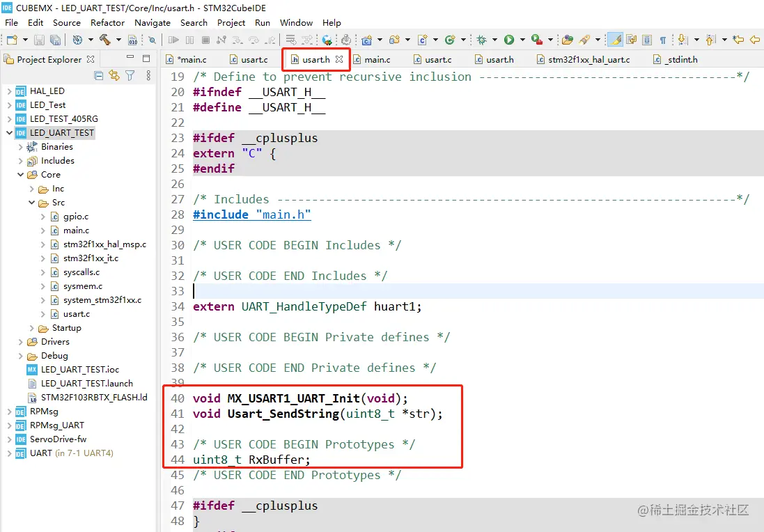Expand the Startup folder
Viewport: 764px width, 532px height.
click(x=31, y=329)
